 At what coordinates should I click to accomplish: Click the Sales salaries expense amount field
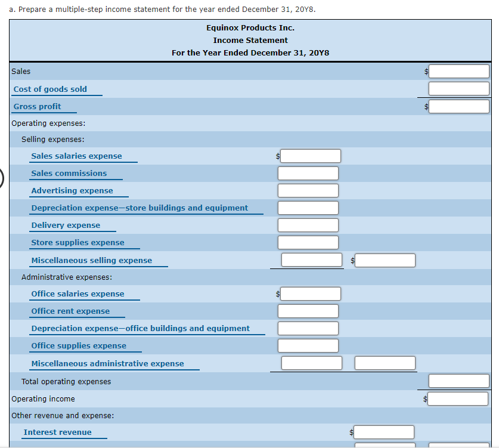tap(310, 156)
